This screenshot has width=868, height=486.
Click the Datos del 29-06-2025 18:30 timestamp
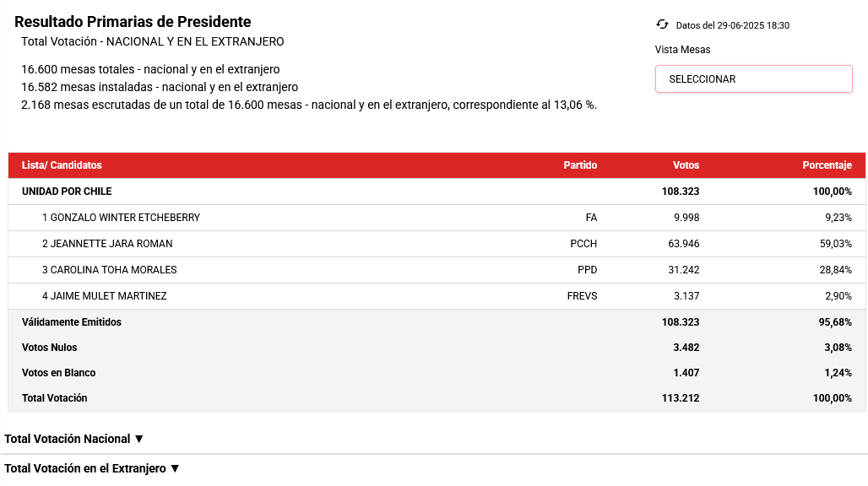point(732,25)
